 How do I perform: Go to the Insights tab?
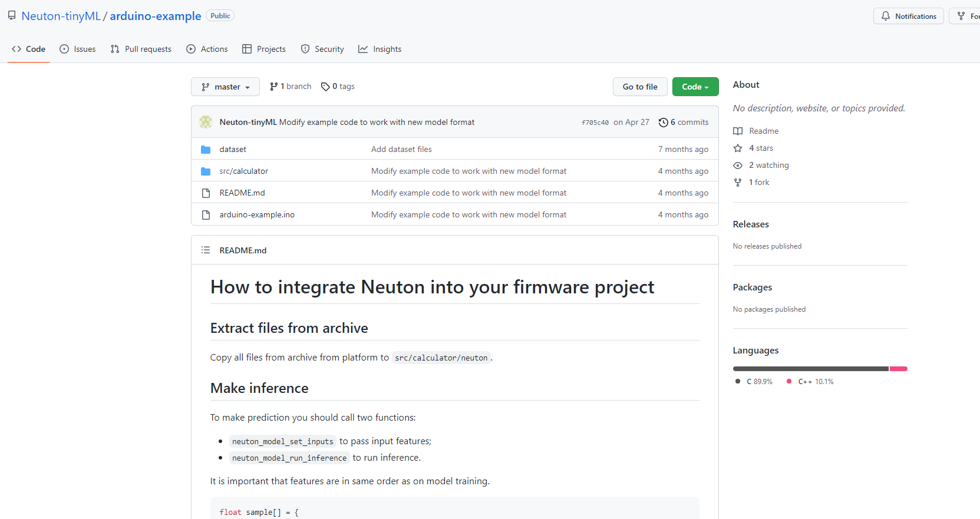pos(380,49)
